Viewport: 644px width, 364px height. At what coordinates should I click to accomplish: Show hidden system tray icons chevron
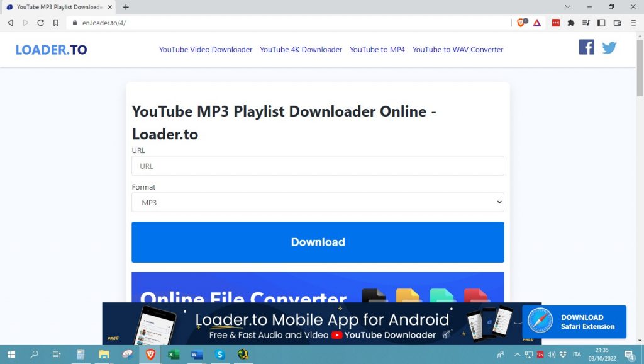[518, 355]
